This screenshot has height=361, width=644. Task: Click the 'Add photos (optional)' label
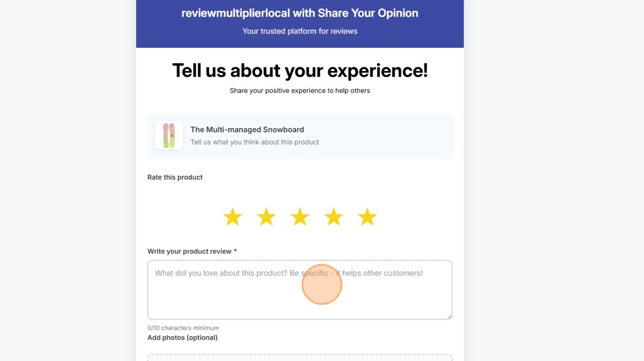[x=182, y=337]
